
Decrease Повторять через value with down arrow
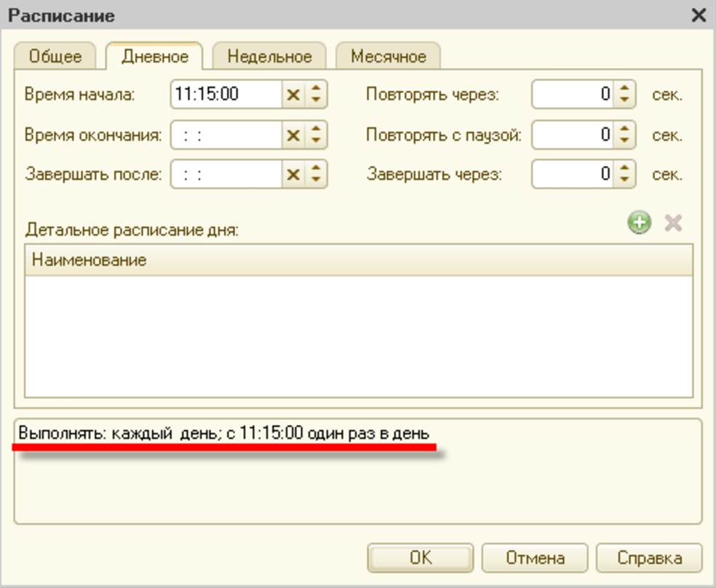click(x=624, y=100)
